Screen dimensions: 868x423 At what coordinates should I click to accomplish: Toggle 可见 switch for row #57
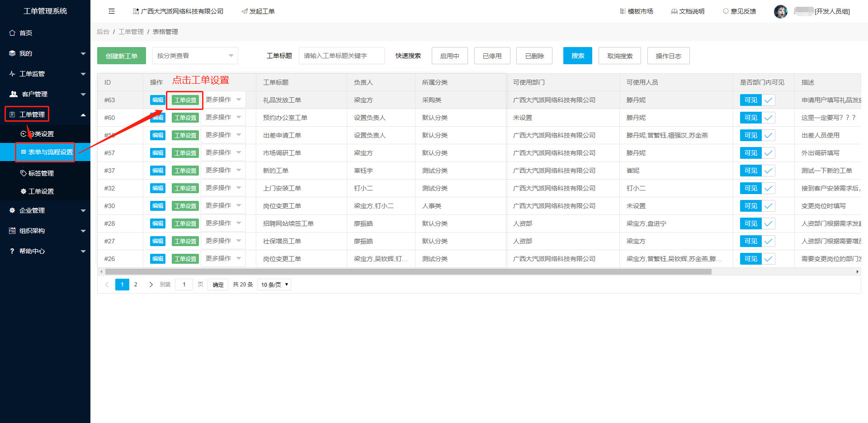pyautogui.click(x=757, y=153)
